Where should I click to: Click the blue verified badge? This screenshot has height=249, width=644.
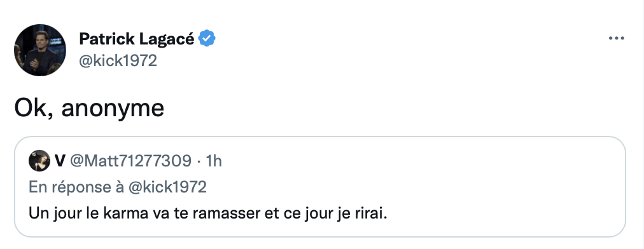tap(207, 39)
